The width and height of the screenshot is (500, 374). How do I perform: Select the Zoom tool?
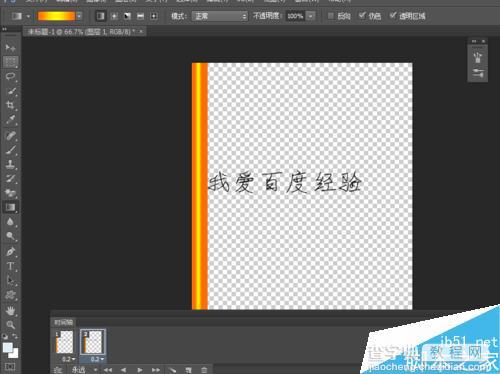click(x=10, y=325)
